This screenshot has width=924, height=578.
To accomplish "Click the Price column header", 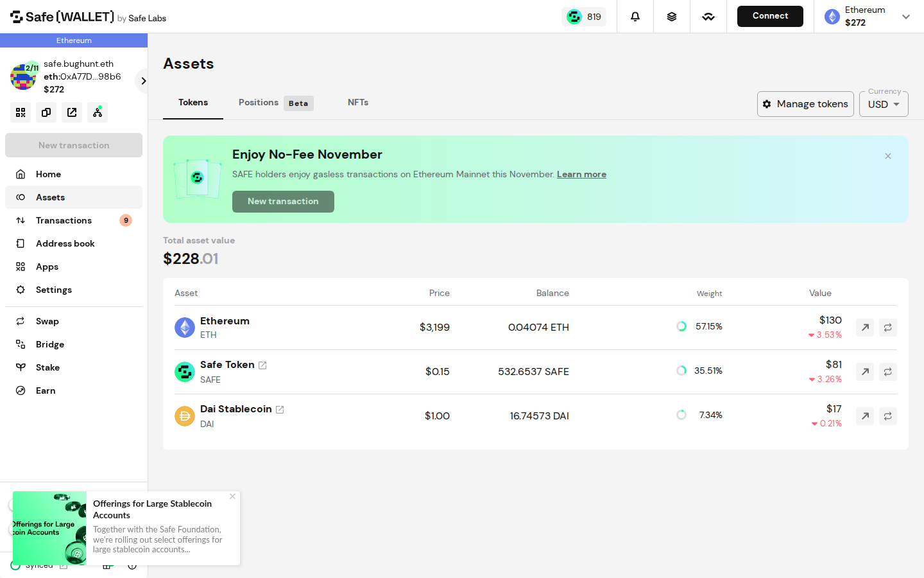I will 440,293.
